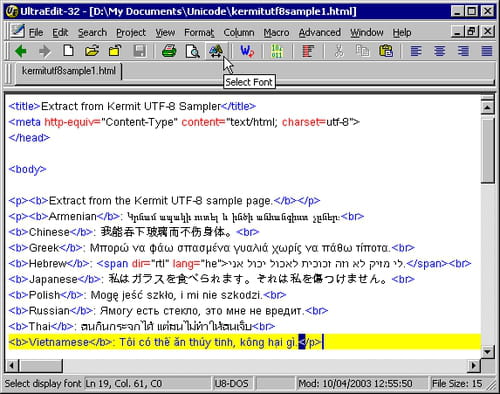Image resolution: width=500 pixels, height=394 pixels.
Task: Click the Greek sample line
Action: pos(211,248)
